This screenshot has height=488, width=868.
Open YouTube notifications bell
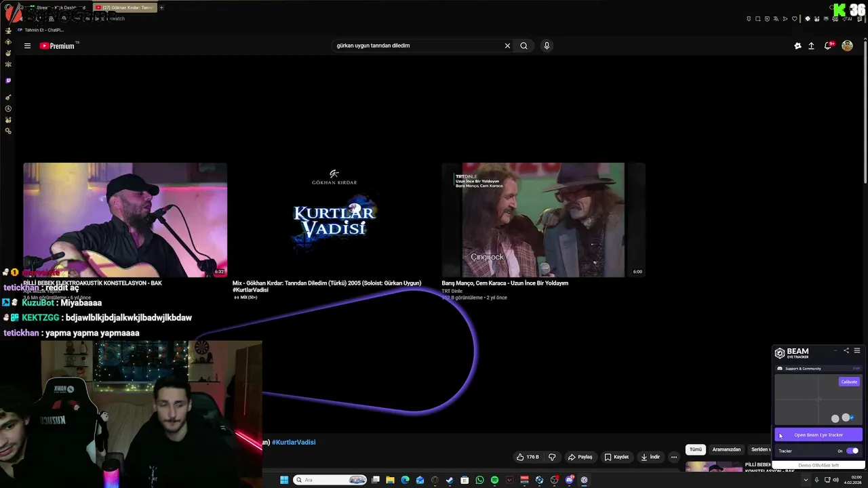click(x=828, y=46)
